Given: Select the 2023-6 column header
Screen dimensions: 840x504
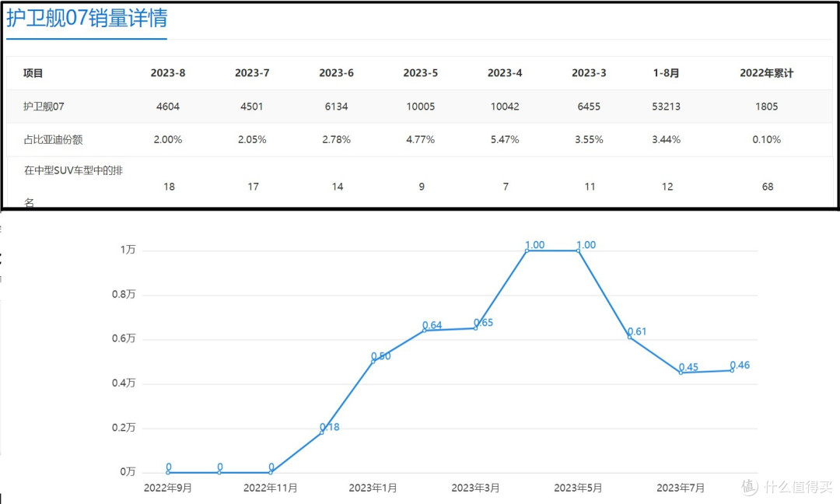Looking at the screenshot, I should [336, 73].
